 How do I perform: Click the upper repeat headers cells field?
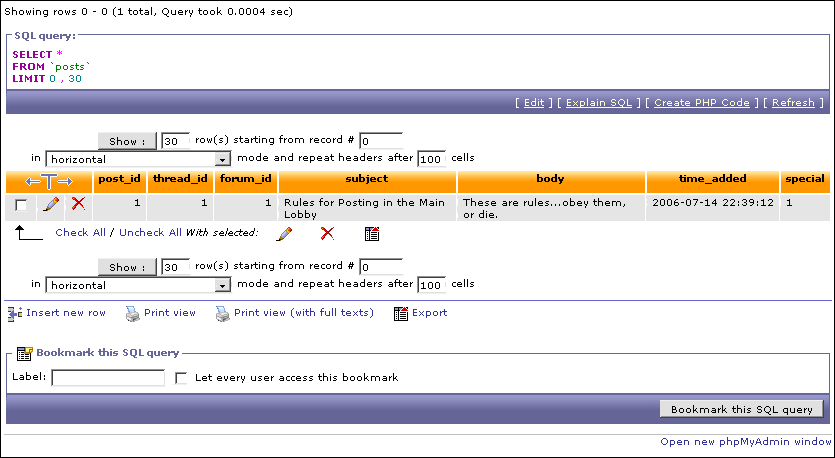click(432, 159)
